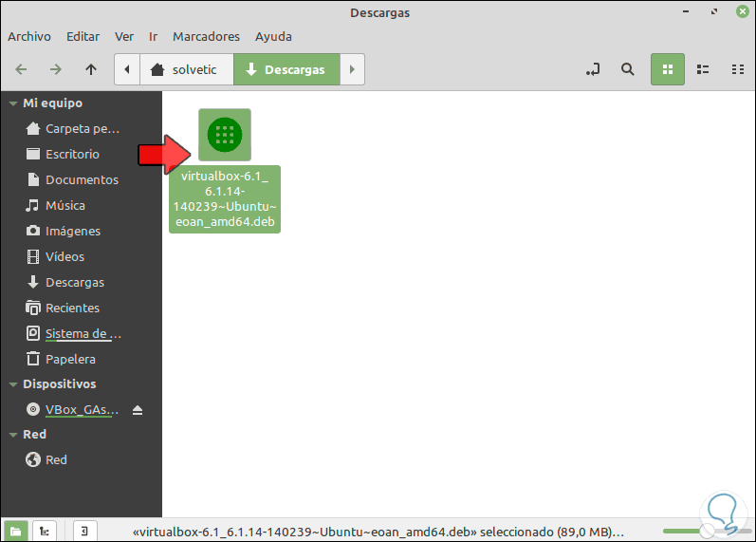Open the Editar menu
The image size is (756, 542).
83,36
